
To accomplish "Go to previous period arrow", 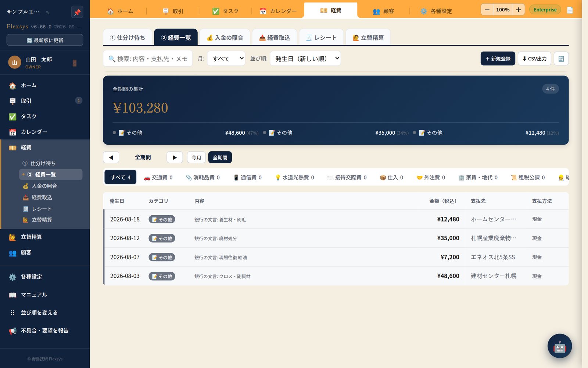I will 111,157.
